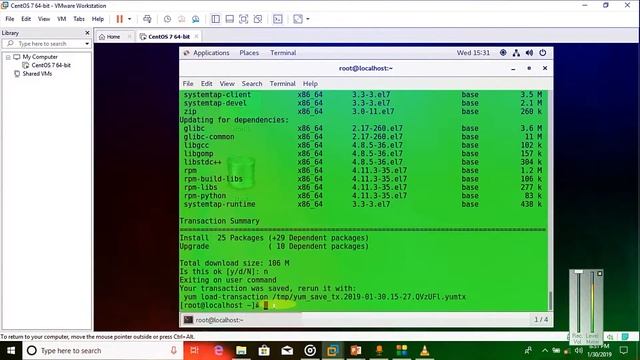Click the 1 / 4 workspace switcher
Viewport: 640px width, 360px height.
(541, 320)
